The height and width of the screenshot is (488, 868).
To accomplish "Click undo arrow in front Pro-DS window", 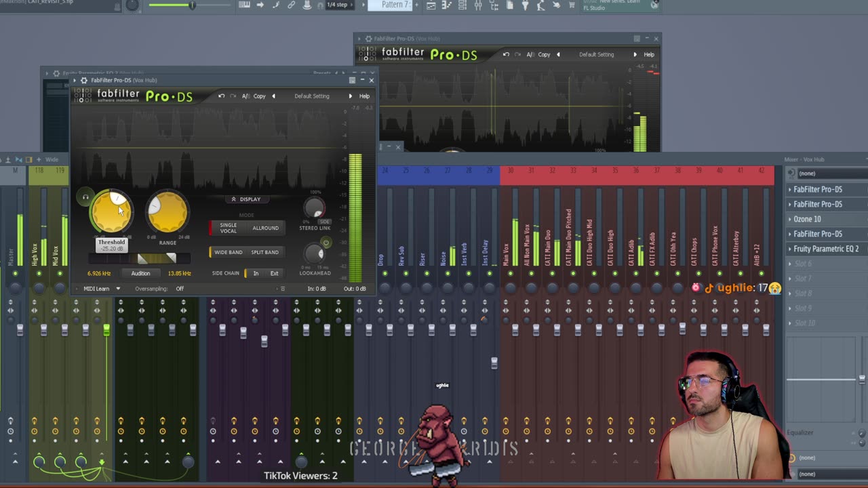I will [221, 96].
